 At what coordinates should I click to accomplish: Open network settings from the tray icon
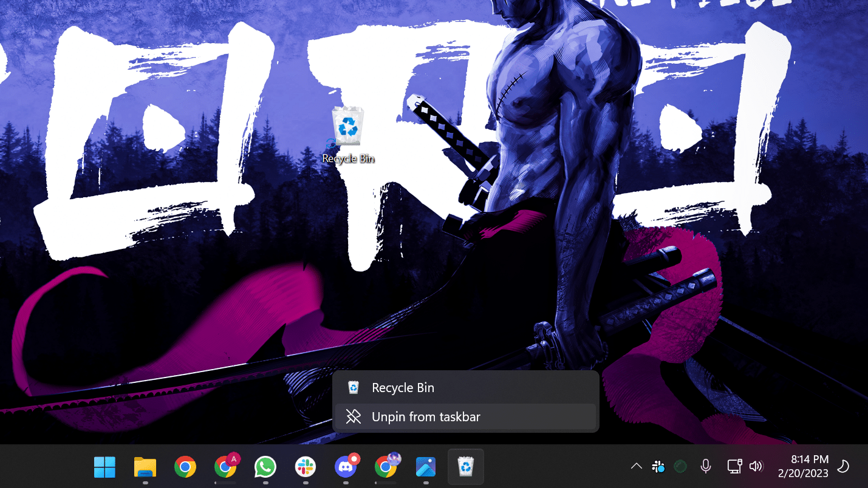click(x=734, y=466)
